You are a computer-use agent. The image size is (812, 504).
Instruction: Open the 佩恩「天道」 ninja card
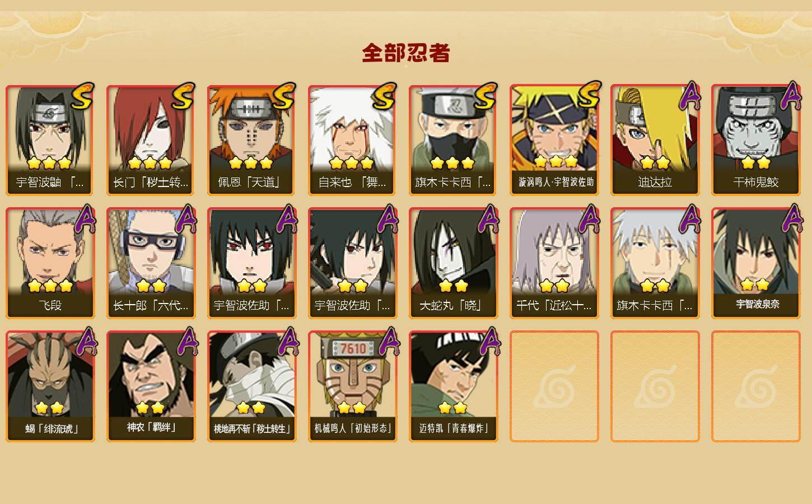(252, 140)
